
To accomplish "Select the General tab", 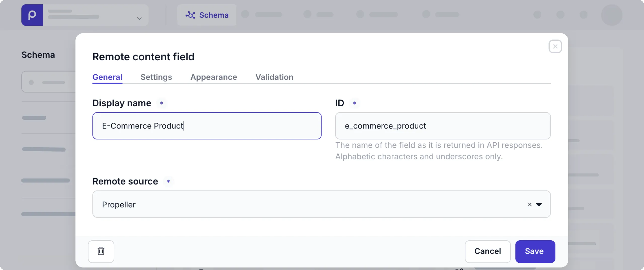I will point(107,77).
